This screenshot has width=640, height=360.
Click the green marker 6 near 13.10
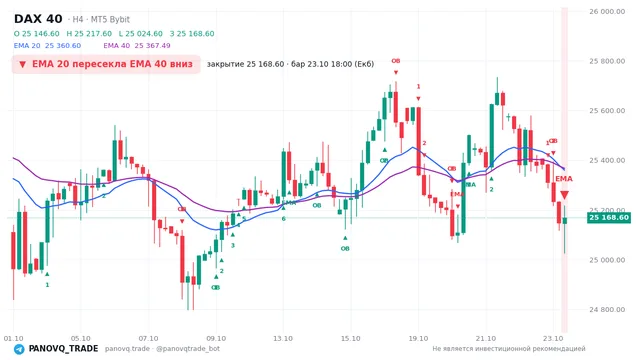(x=283, y=219)
